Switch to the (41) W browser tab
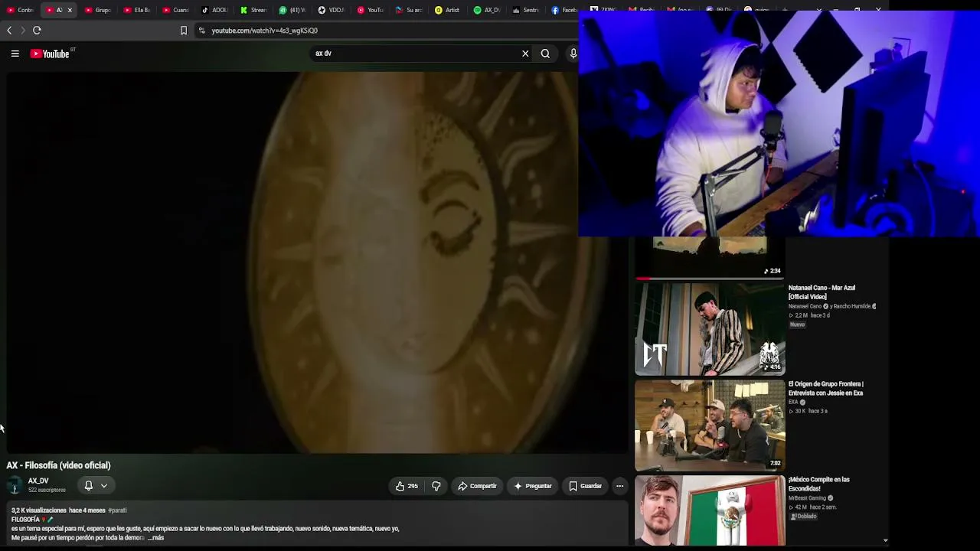 [293, 10]
